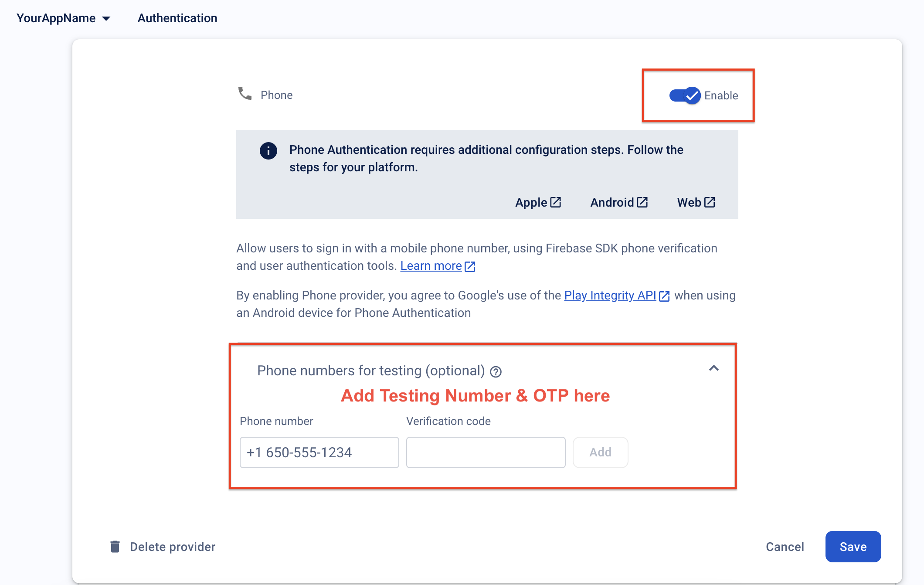This screenshot has width=924, height=585.
Task: Open the YourAppName project dropdown
Action: pyautogui.click(x=64, y=18)
